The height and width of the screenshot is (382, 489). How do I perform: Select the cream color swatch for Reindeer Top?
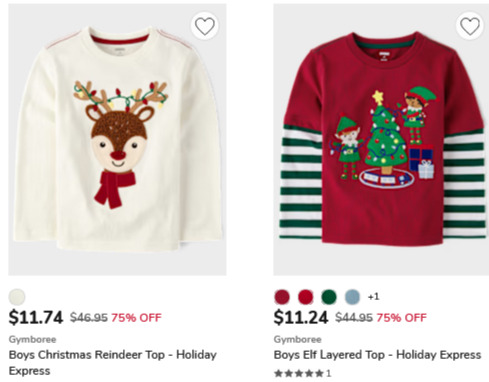17,297
